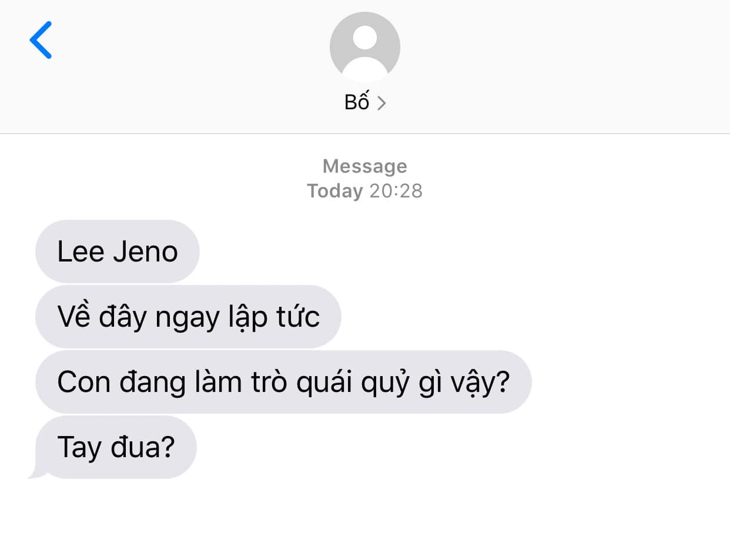
Task: Select the "Về đây ngay lập tức" bubble
Action: [188, 317]
